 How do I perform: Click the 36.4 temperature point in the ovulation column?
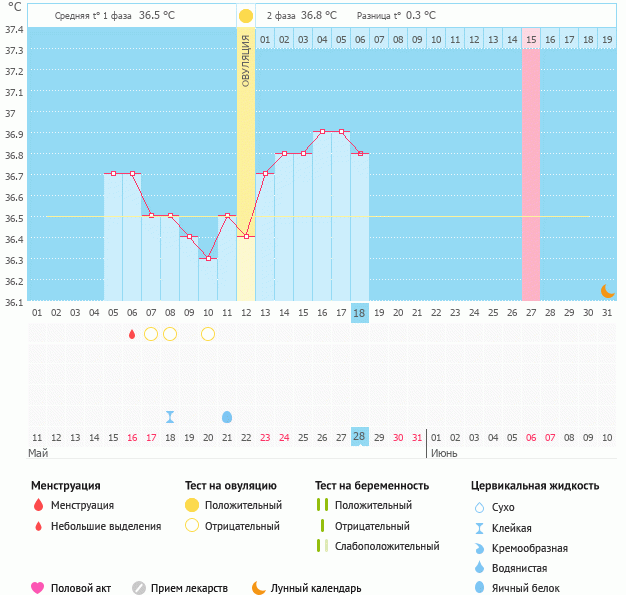(246, 237)
